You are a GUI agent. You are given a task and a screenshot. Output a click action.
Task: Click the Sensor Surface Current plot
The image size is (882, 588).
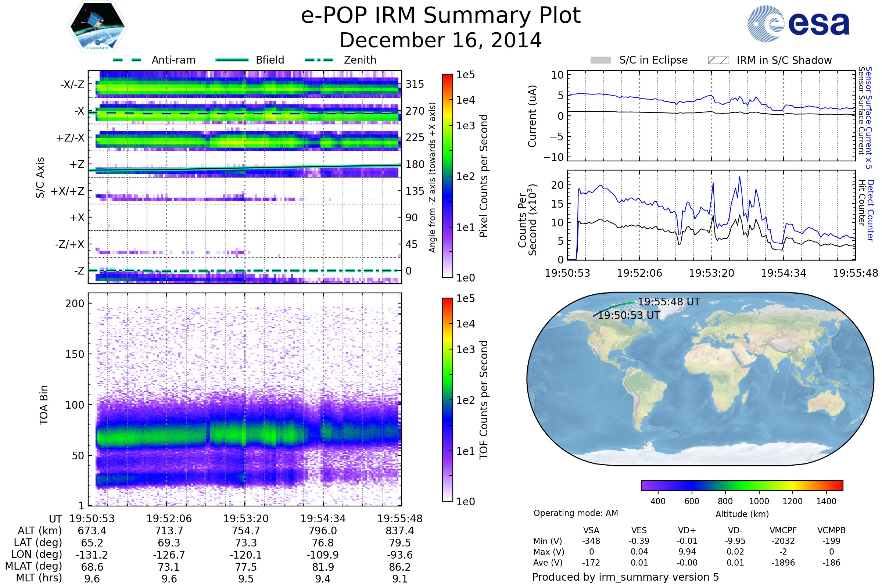711,115
